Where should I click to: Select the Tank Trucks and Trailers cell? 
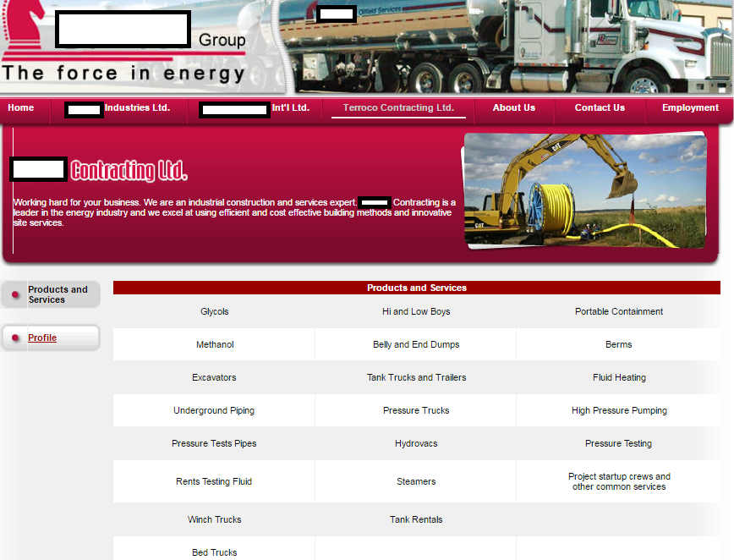point(416,377)
